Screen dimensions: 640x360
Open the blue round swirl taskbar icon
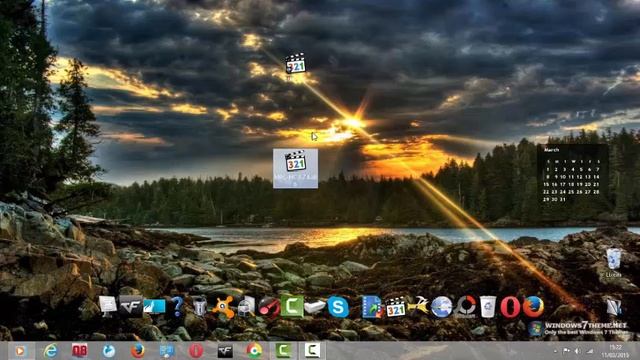(x=109, y=351)
